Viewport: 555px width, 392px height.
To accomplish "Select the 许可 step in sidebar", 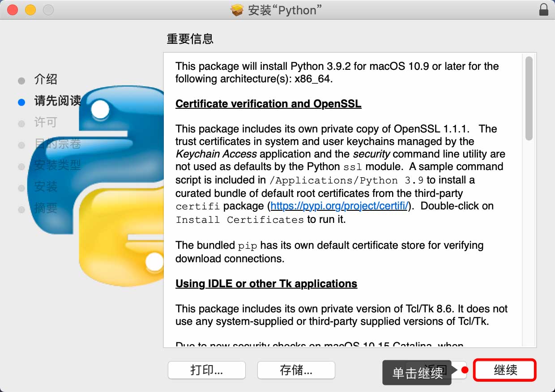I will [46, 122].
